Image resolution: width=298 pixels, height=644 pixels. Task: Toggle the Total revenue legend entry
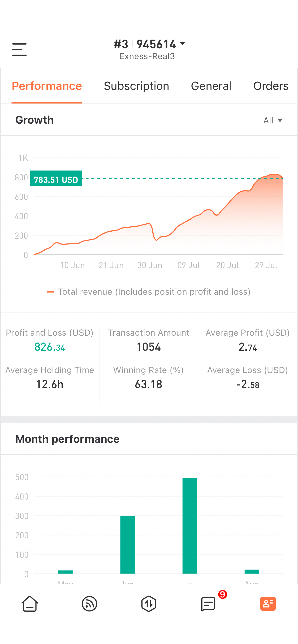[149, 292]
